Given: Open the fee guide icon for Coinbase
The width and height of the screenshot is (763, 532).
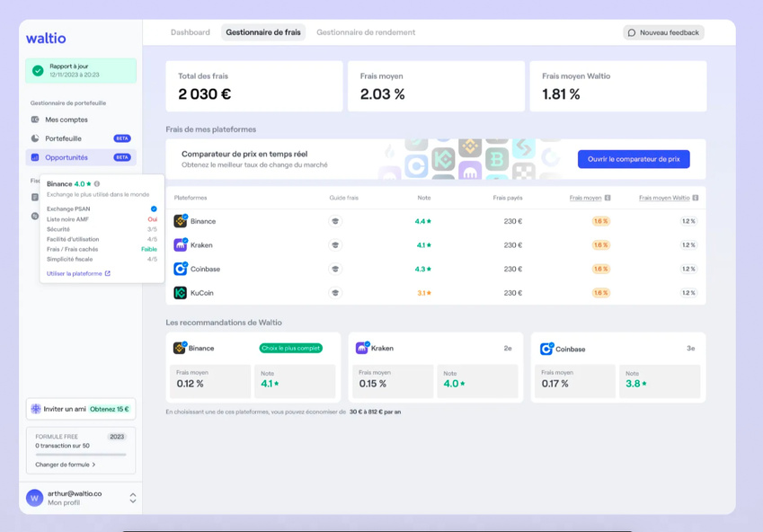Looking at the screenshot, I should (336, 269).
